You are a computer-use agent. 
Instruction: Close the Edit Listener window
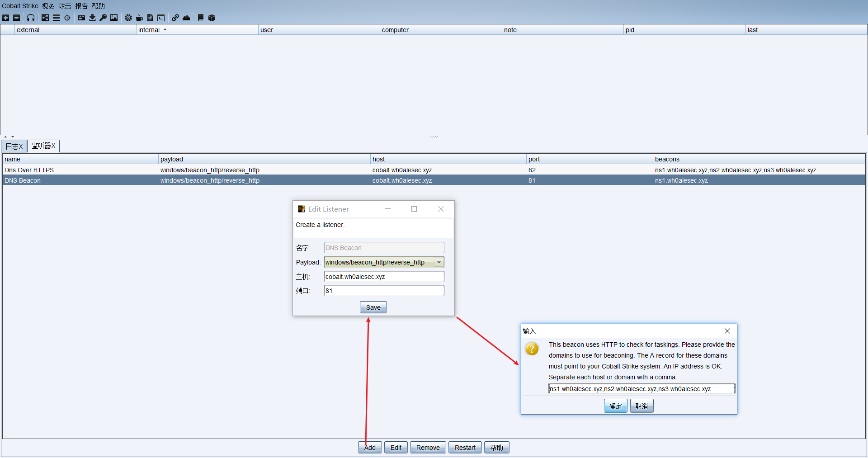pyautogui.click(x=441, y=209)
